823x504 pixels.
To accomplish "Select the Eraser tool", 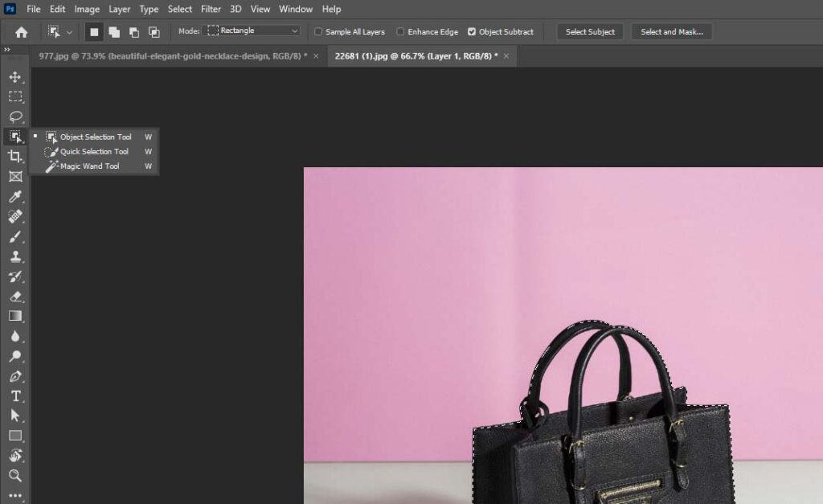I will [x=14, y=297].
